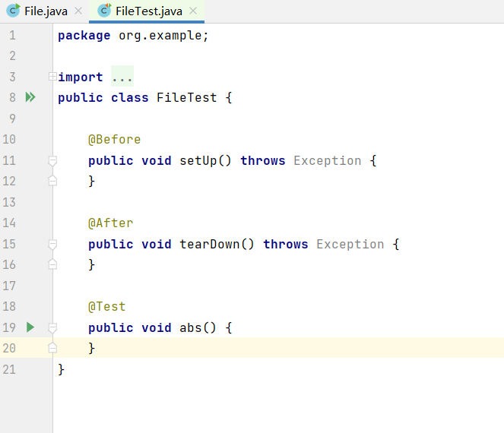This screenshot has width=504, height=433.
Task: Close the File.java tab
Action: pos(78,11)
